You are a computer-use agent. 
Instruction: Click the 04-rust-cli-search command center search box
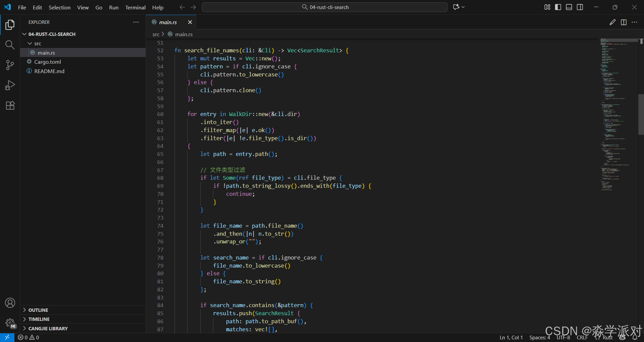(325, 7)
